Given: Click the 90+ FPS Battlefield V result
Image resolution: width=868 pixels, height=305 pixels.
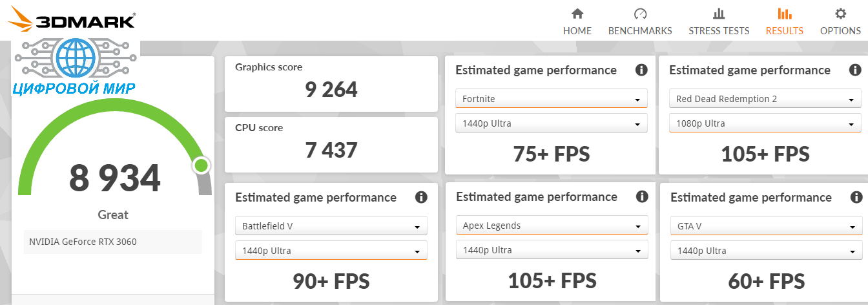Looking at the screenshot, I should tap(331, 282).
